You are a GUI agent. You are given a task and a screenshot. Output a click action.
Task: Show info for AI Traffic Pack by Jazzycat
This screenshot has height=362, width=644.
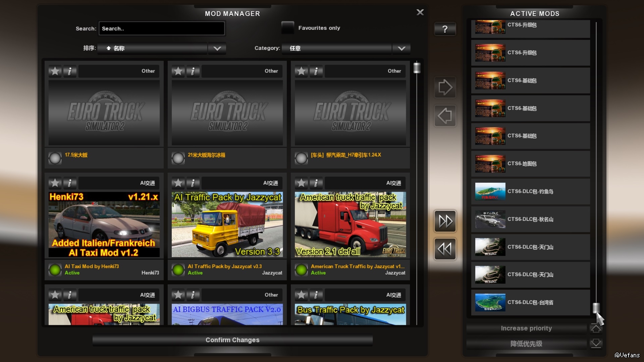pyautogui.click(x=193, y=183)
